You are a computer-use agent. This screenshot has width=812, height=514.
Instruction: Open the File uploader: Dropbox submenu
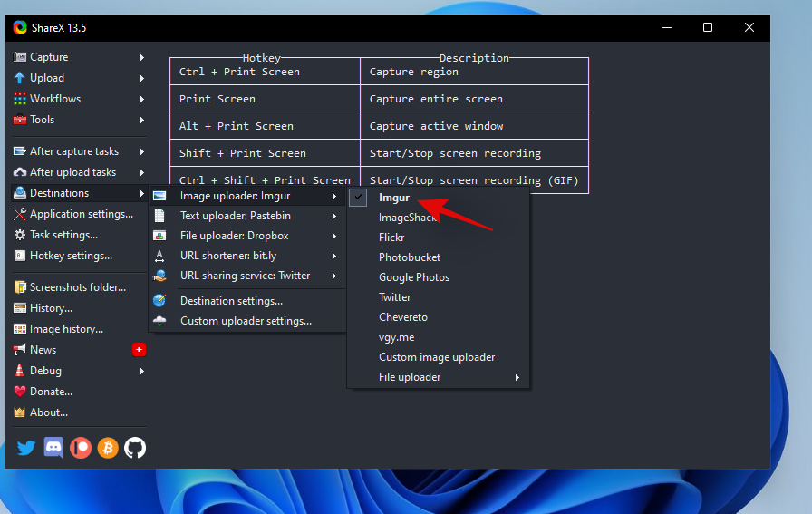point(247,236)
